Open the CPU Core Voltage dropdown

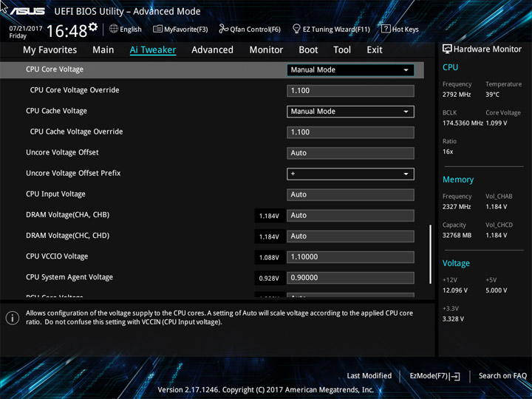pos(350,70)
